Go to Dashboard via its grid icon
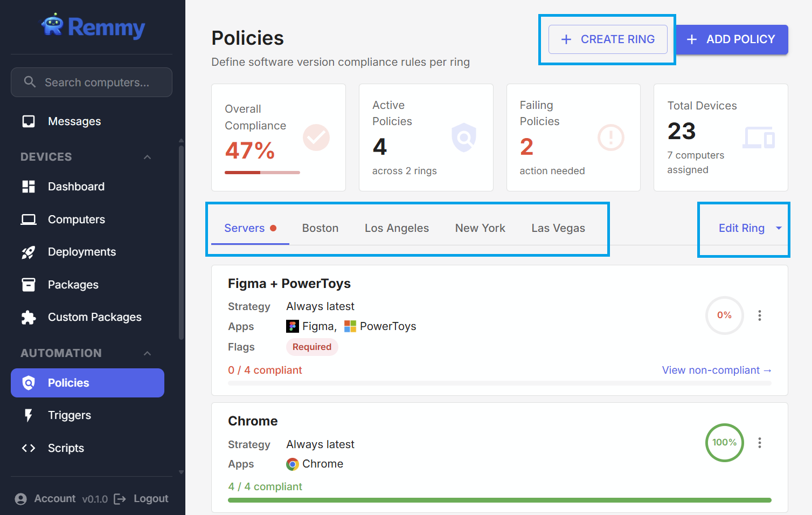The width and height of the screenshot is (812, 515). point(29,187)
